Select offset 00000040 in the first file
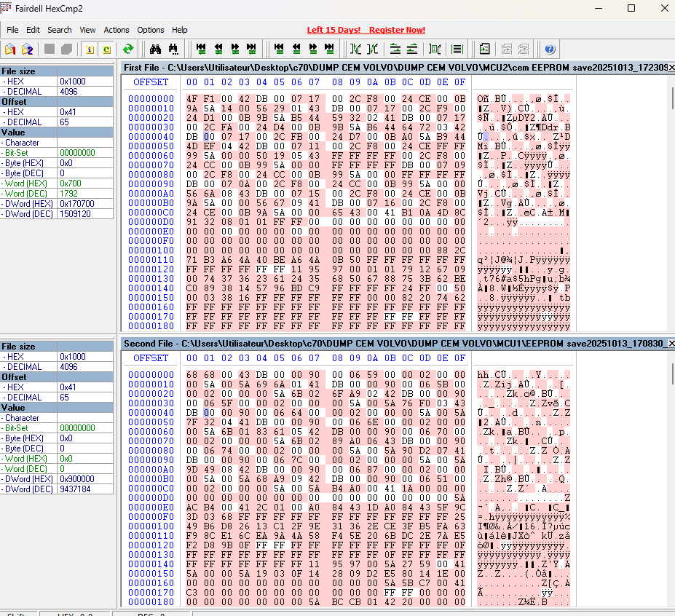The height and width of the screenshot is (616, 675). coord(151,136)
